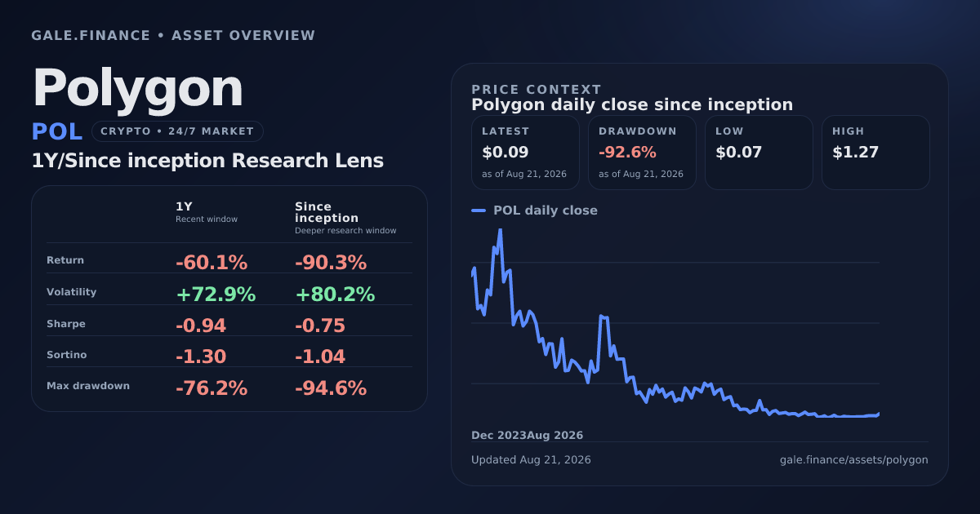Select the Return row label
Viewport: 980px width, 514px height.
pos(65,260)
